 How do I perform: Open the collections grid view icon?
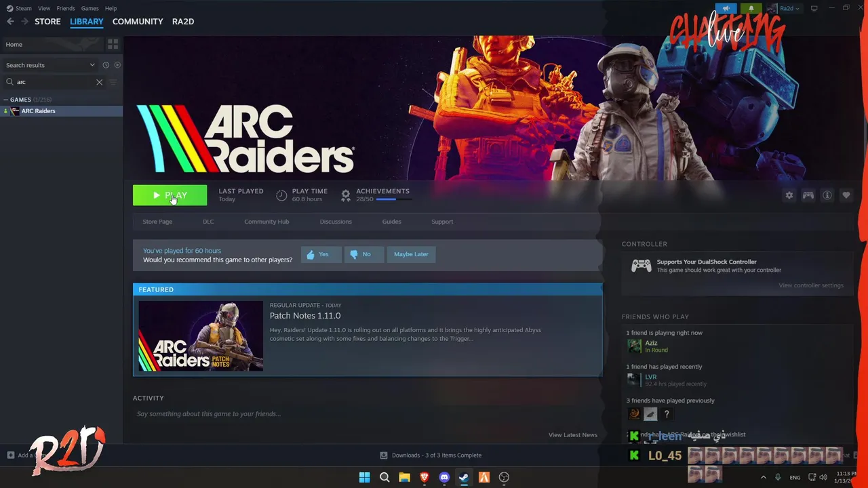pyautogui.click(x=113, y=44)
